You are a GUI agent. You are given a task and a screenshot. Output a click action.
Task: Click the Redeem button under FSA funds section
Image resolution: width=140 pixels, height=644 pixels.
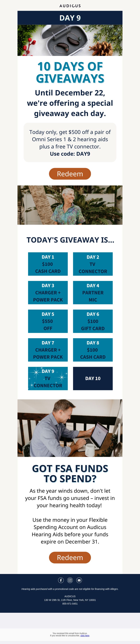70,558
